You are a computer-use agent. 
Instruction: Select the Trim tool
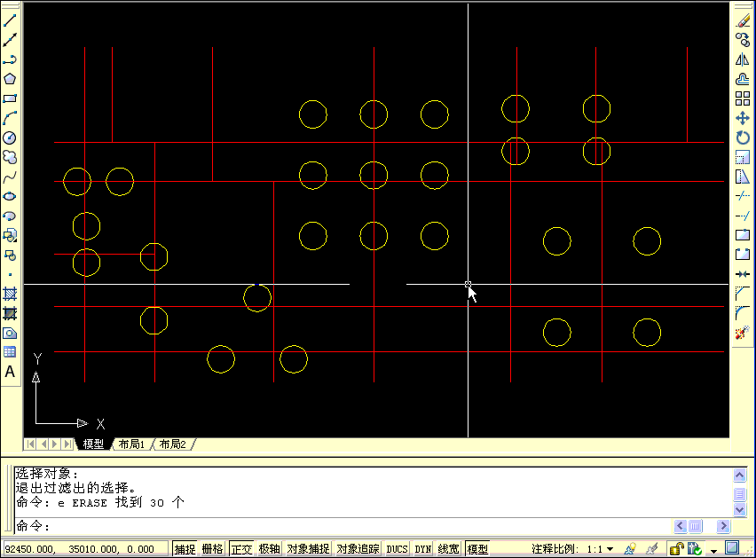(x=743, y=197)
